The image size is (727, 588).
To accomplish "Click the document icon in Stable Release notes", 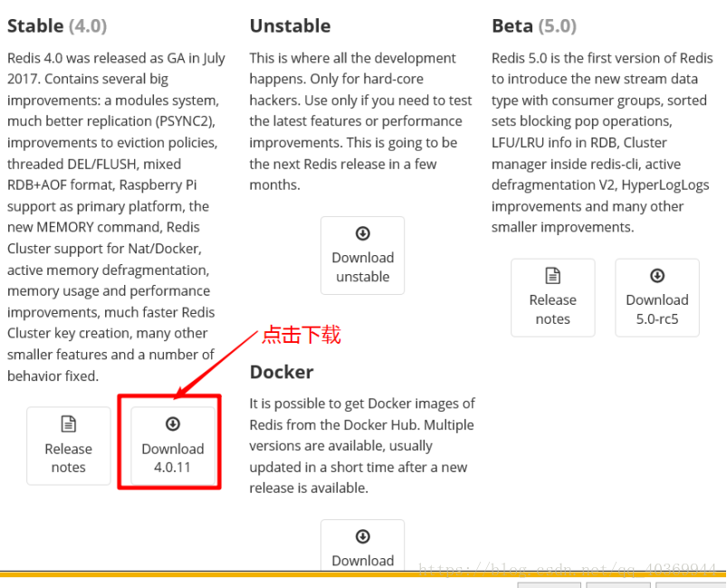I will (69, 423).
